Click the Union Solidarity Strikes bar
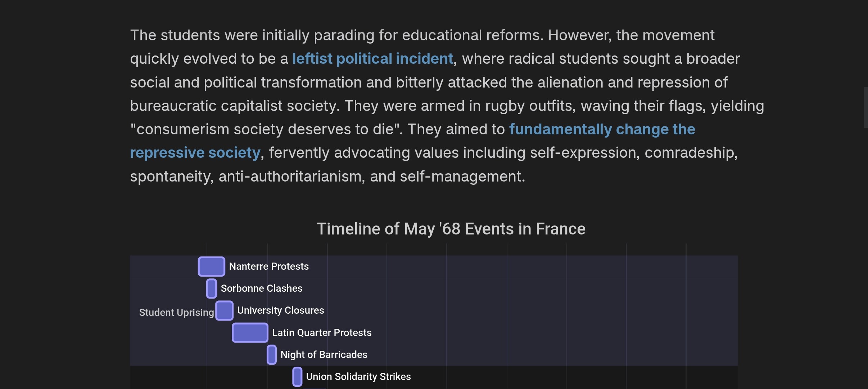 (x=297, y=377)
